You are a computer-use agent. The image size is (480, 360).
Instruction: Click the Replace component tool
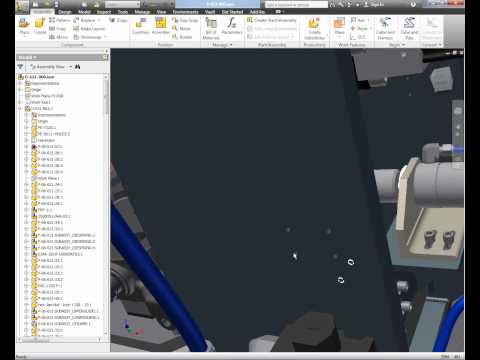(x=85, y=20)
